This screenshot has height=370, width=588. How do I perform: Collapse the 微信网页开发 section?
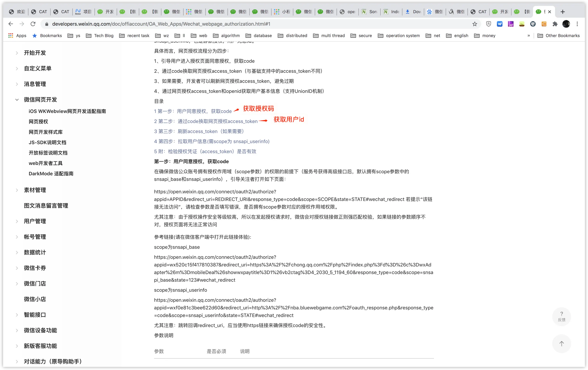pos(17,100)
